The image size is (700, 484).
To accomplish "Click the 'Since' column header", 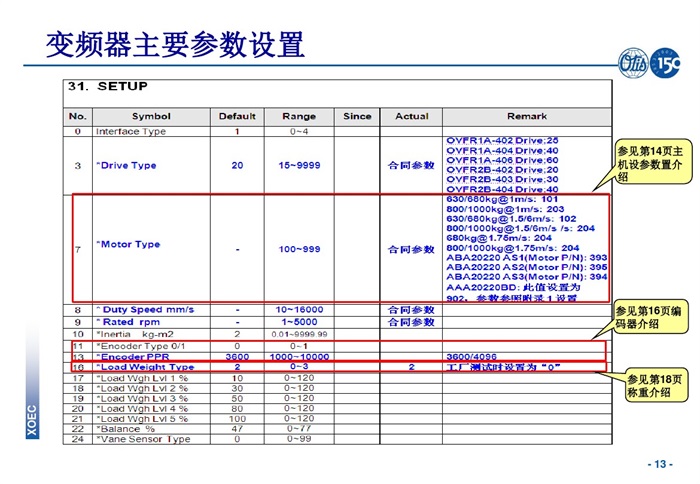I will (357, 117).
